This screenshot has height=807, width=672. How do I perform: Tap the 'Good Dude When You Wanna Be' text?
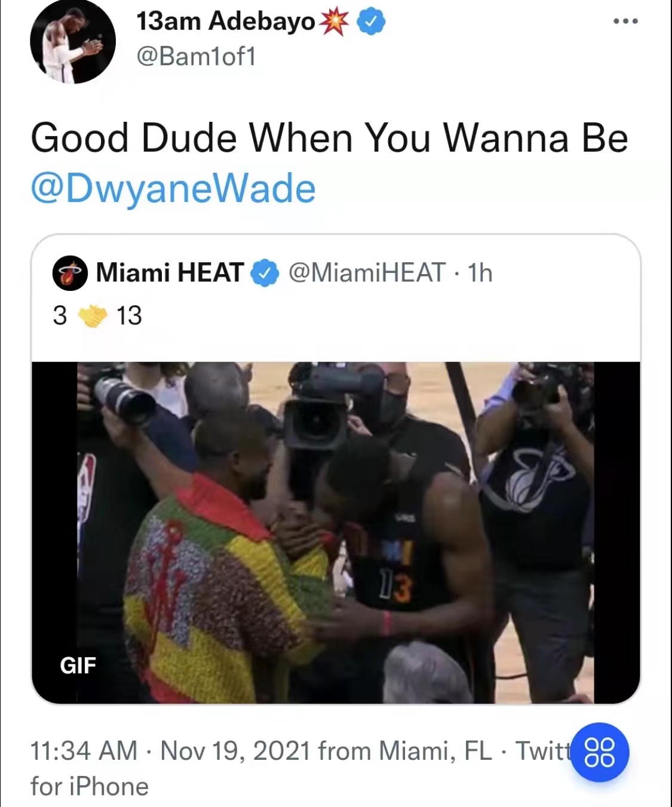point(329,138)
